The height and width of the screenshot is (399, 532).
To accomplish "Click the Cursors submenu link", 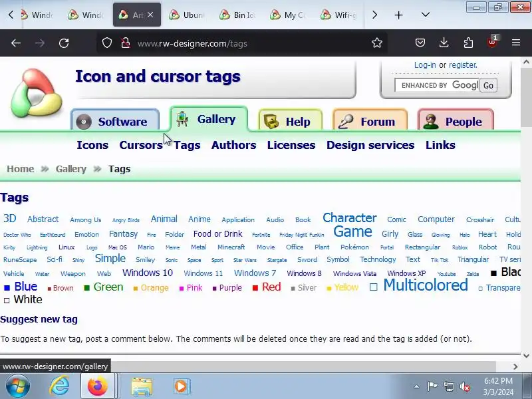I will click(141, 145).
